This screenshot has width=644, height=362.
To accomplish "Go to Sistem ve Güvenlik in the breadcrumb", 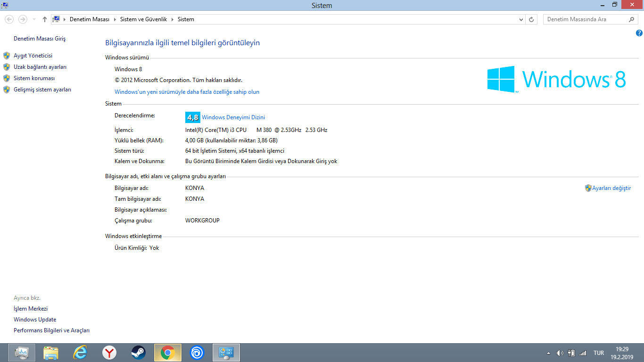I will 144,19.
